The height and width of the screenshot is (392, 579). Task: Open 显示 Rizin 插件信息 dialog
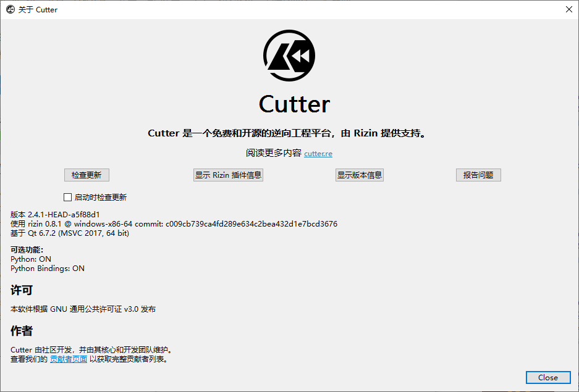point(228,175)
